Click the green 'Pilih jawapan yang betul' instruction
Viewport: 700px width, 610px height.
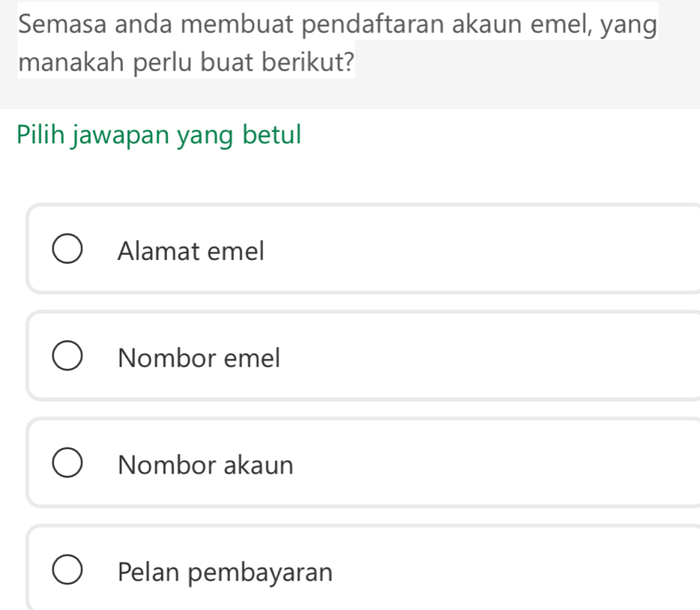160,135
